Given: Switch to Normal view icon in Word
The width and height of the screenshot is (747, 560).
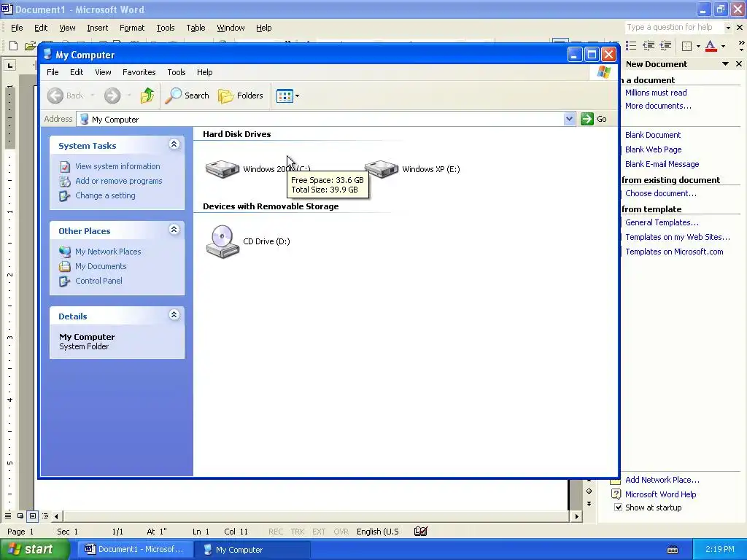Looking at the screenshot, I should coord(8,516).
